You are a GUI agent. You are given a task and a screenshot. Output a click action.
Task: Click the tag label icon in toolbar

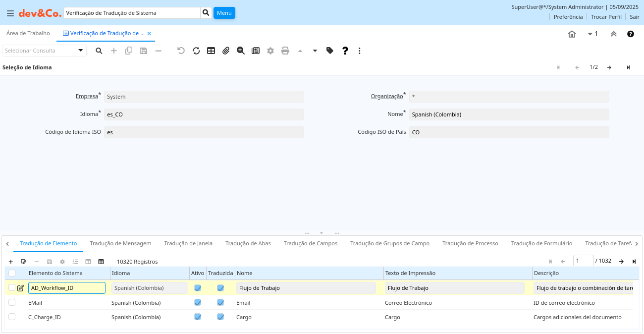330,51
